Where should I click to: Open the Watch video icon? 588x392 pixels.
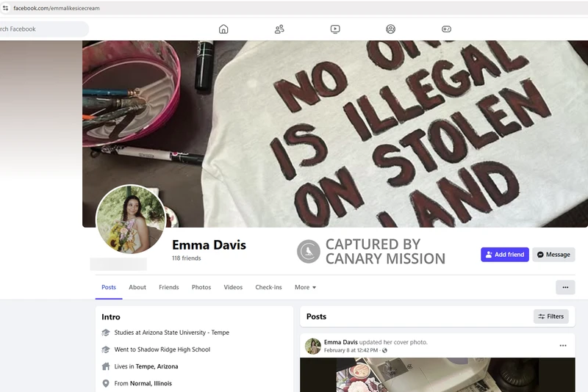coord(335,29)
